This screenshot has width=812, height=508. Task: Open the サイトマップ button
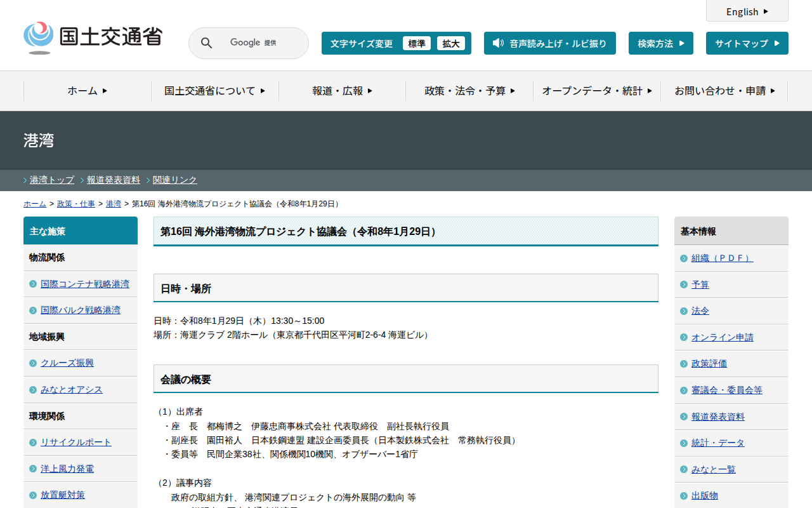747,43
